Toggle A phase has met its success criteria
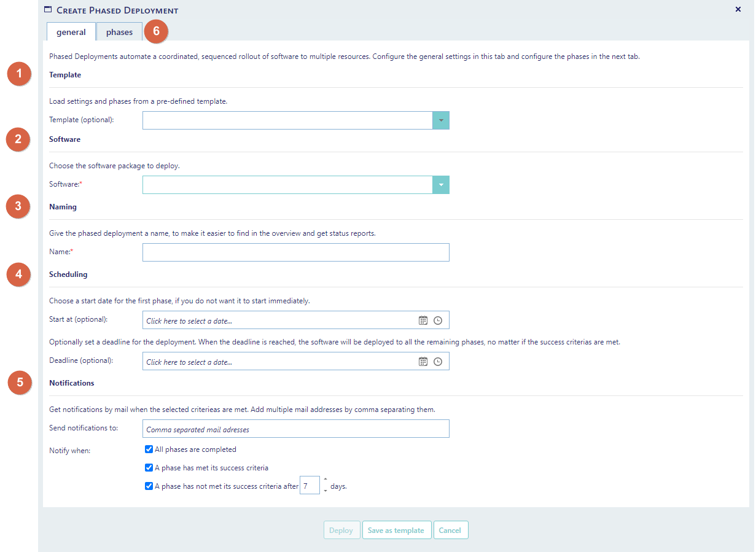756x552 pixels. (149, 468)
